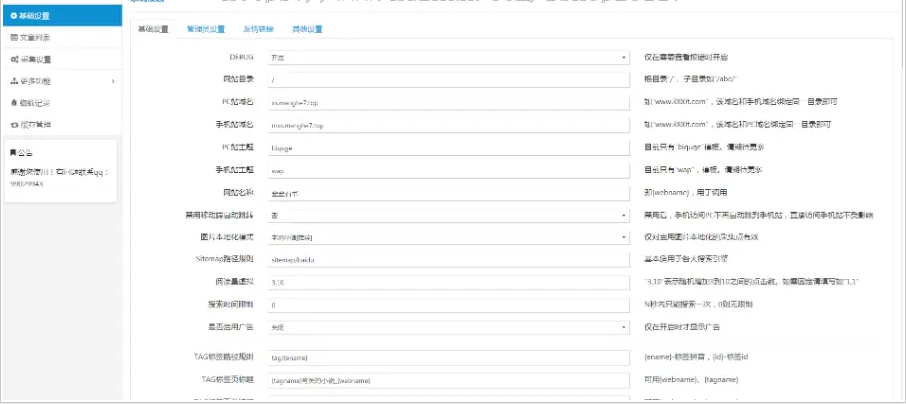
Task: Click the 网站目录 input field
Action: click(x=448, y=80)
